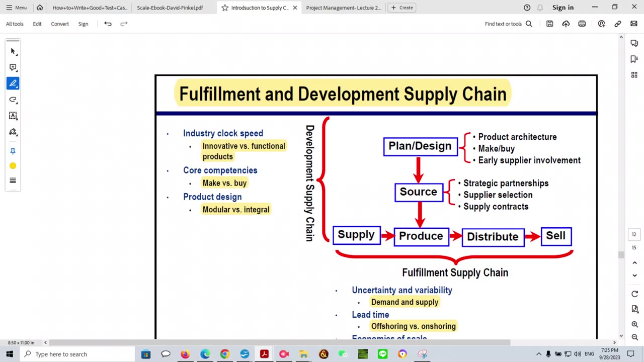Click the Create new button
The width and height of the screenshot is (644, 362).
[x=402, y=8]
